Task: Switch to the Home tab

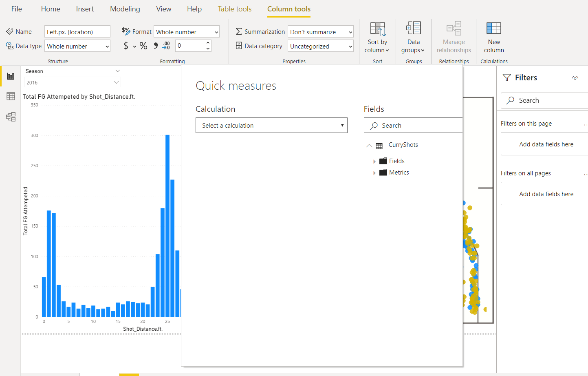Action: (51, 9)
